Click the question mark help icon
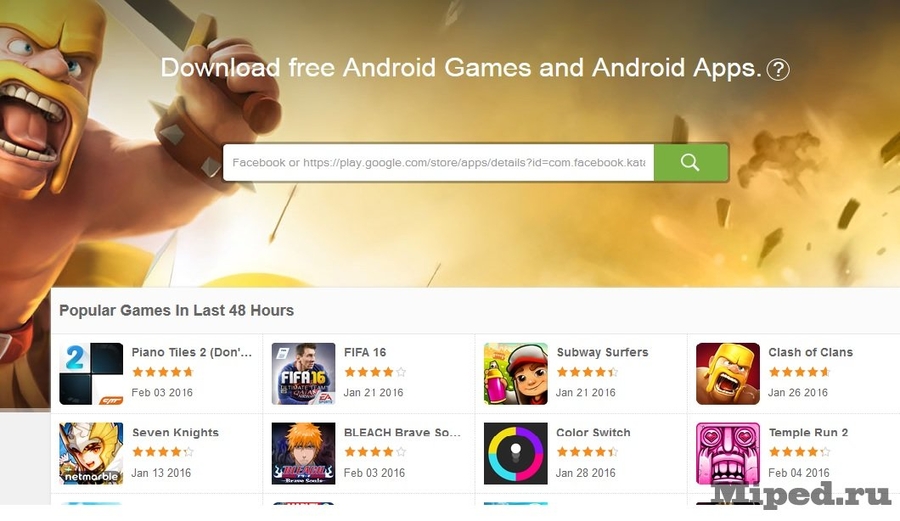Screen dimensions: 900x521 point(778,69)
